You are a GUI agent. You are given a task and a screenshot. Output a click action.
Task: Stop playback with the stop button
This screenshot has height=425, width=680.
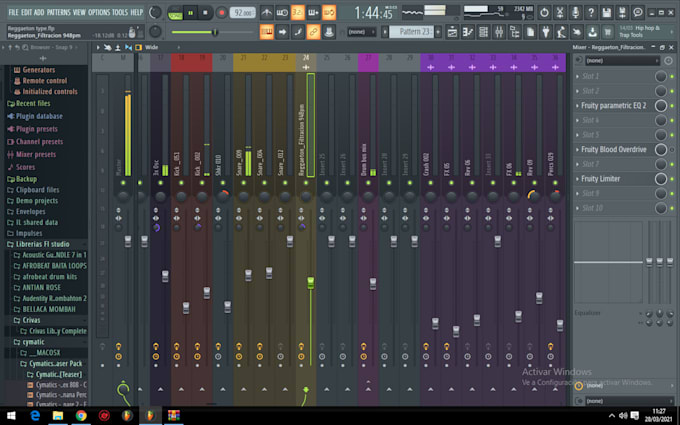tap(206, 13)
